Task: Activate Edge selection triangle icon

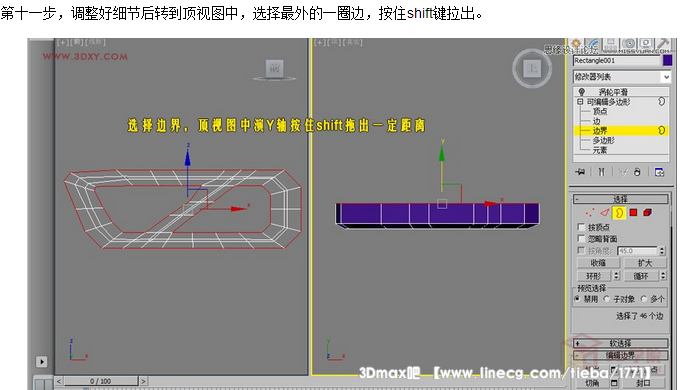Action: (x=605, y=213)
